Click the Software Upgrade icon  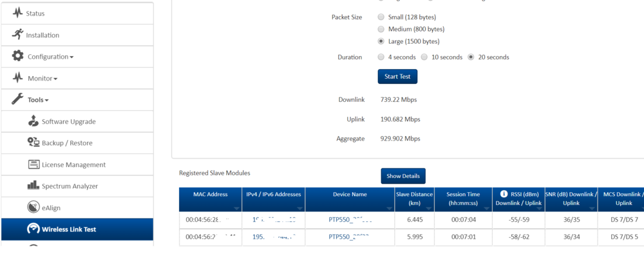33,121
